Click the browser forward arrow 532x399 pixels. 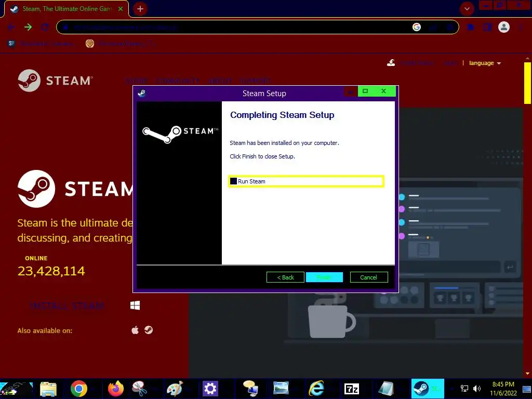point(28,27)
